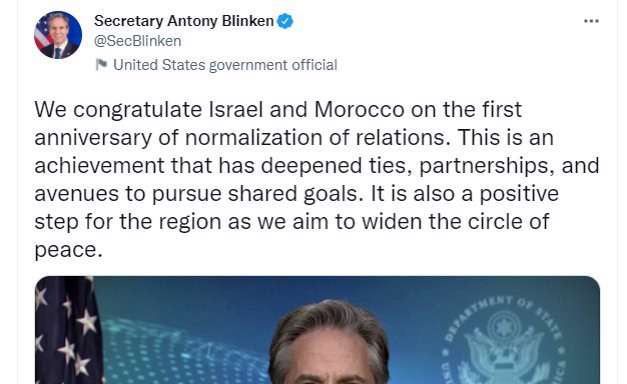
Task: Click the gray flag icon beside government label
Action: click(x=102, y=64)
